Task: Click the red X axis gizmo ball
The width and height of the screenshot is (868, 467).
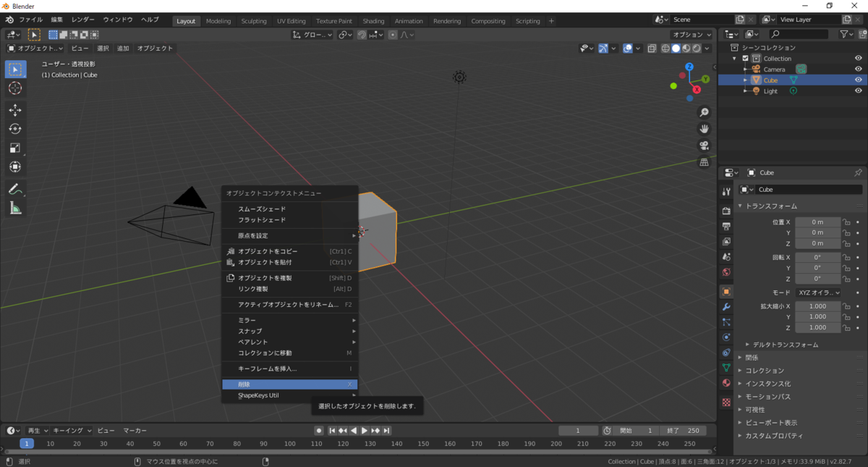Action: tap(697, 90)
